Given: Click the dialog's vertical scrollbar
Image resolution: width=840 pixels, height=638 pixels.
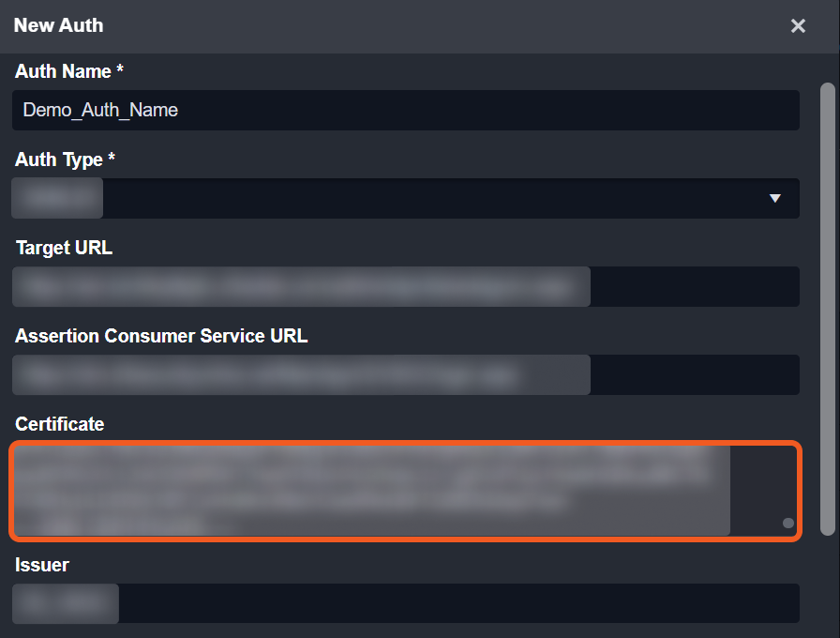Looking at the screenshot, I should [827, 310].
